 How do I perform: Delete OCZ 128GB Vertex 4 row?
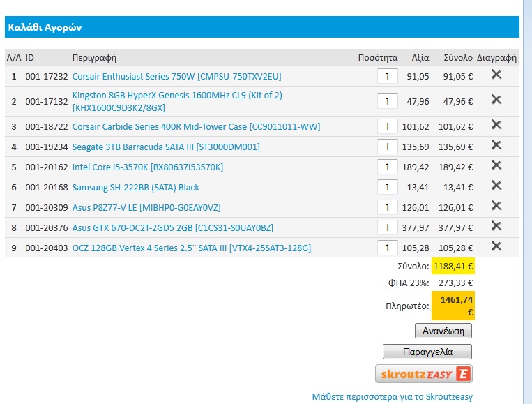(496, 246)
